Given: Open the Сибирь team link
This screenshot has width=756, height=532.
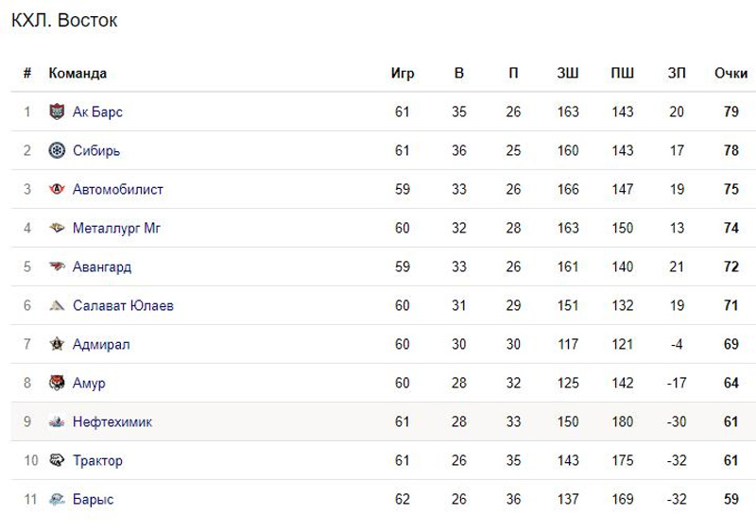Looking at the screenshot, I should pyautogui.click(x=96, y=151).
